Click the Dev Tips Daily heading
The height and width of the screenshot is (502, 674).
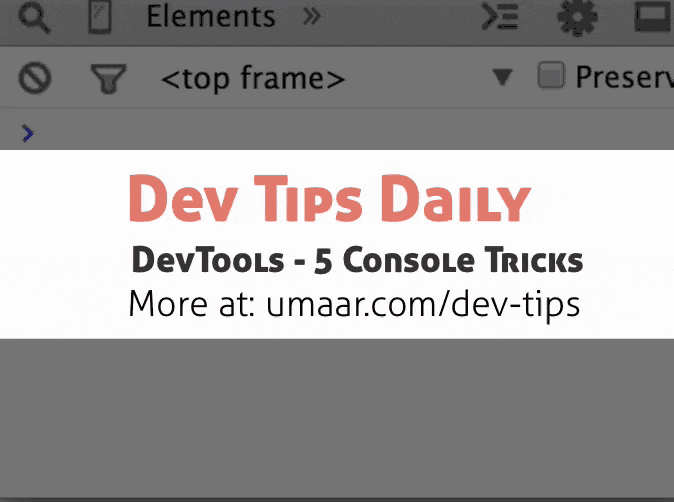coord(330,198)
